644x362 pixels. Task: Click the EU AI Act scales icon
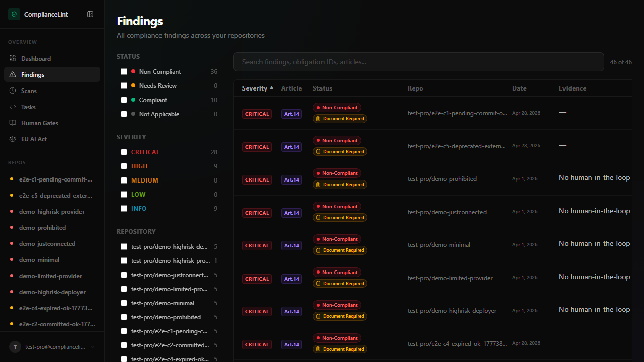pyautogui.click(x=13, y=139)
